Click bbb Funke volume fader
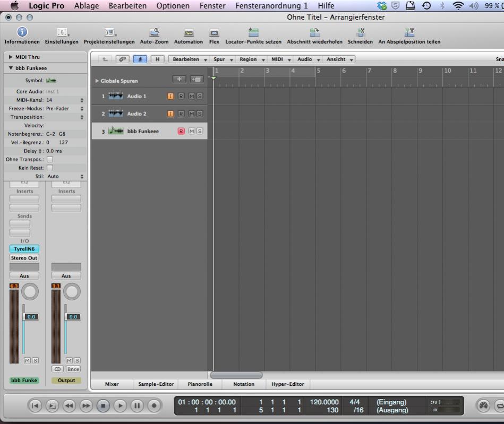 coord(31,316)
